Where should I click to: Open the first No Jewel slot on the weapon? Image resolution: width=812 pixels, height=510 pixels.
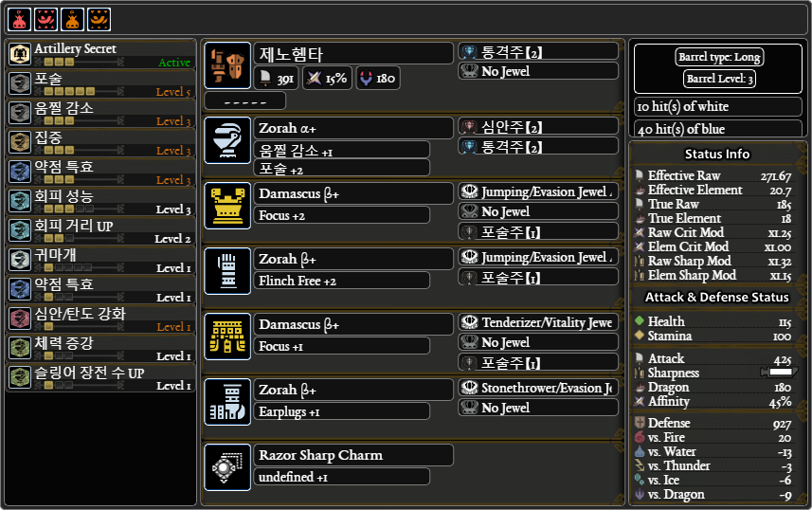(x=538, y=71)
